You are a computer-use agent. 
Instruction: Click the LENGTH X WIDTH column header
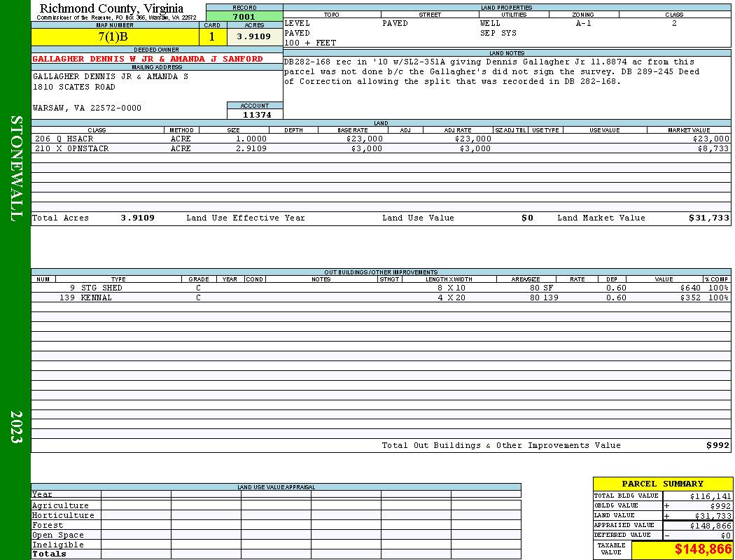(449, 279)
